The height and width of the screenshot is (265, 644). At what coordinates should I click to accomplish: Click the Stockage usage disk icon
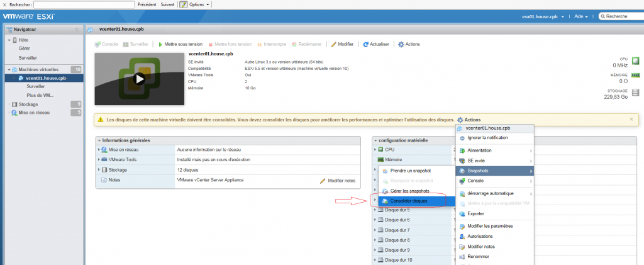tap(636, 93)
